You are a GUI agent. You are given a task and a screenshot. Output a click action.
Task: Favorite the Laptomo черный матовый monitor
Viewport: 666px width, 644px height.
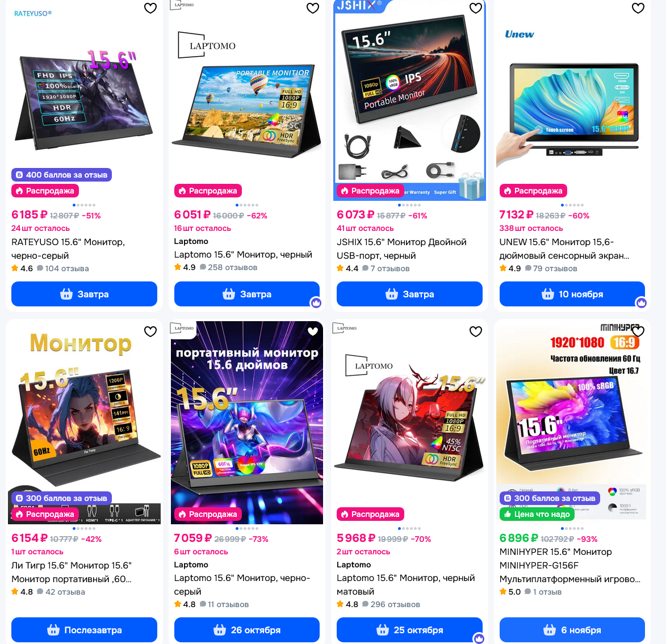[x=475, y=331]
